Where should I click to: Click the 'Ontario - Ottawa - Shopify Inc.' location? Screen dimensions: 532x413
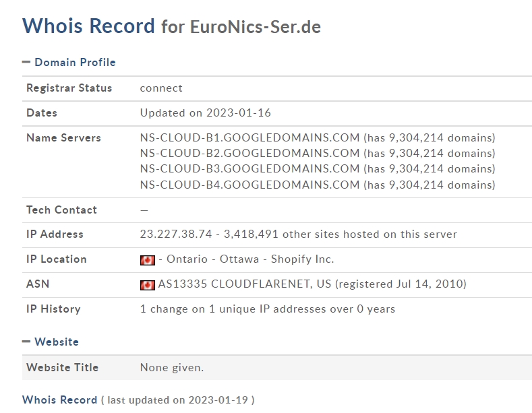250,259
